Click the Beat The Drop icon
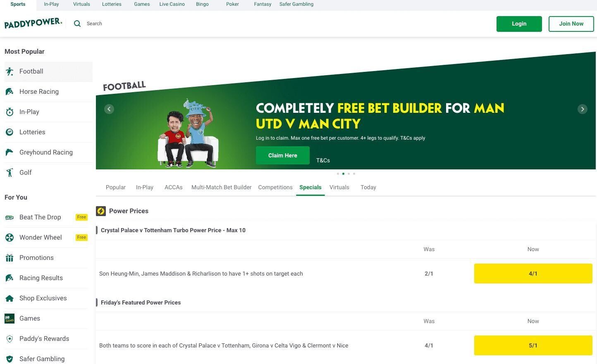Screen dimensions: 597x364 pyautogui.click(x=10, y=217)
